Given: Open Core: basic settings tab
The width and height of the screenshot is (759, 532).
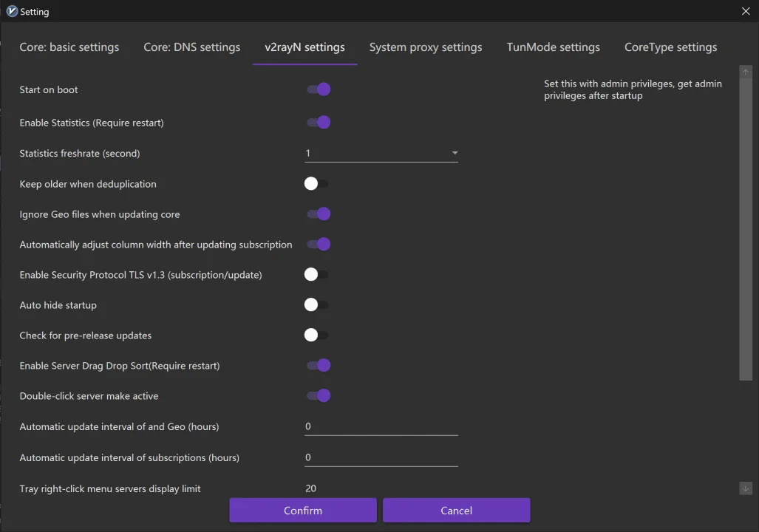Looking at the screenshot, I should point(69,47).
